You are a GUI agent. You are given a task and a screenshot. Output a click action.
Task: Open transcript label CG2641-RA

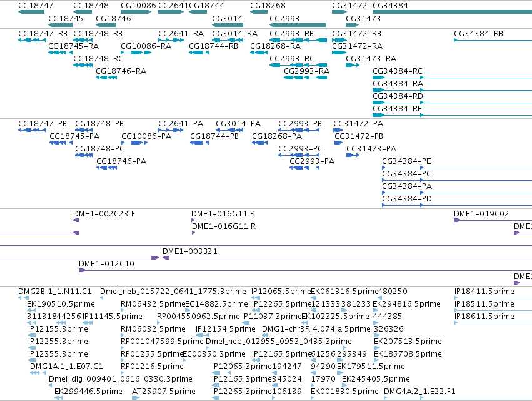click(x=181, y=34)
